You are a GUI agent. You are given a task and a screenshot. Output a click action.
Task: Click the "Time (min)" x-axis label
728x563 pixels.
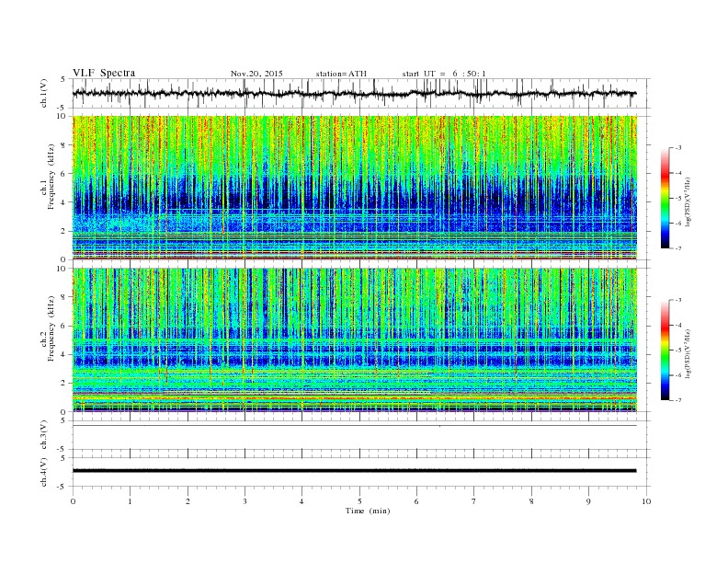click(x=368, y=511)
